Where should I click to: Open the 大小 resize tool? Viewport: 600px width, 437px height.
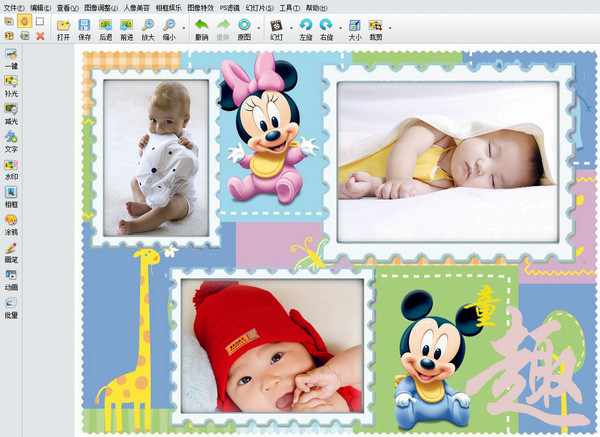(x=355, y=30)
